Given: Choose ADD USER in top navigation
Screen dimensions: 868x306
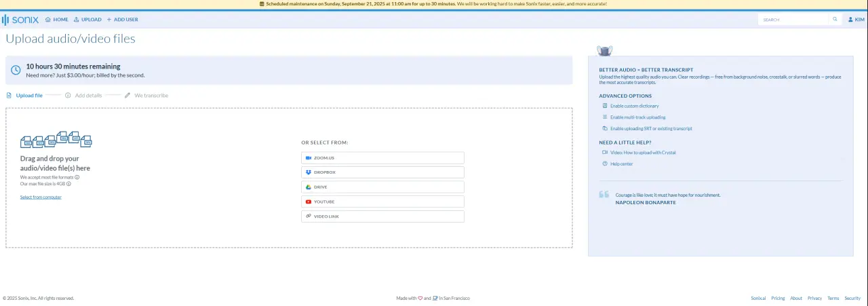Looking at the screenshot, I should pyautogui.click(x=123, y=20).
